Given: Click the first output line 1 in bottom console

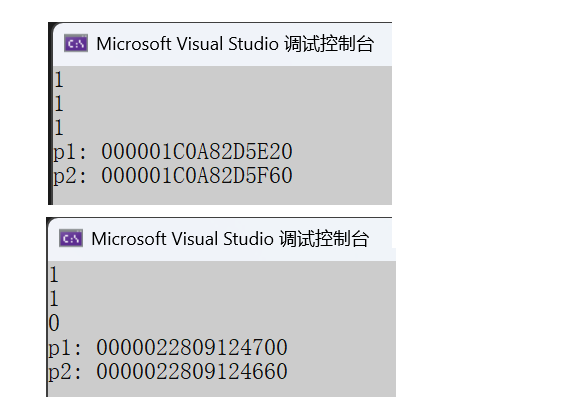Looking at the screenshot, I should (x=54, y=275).
